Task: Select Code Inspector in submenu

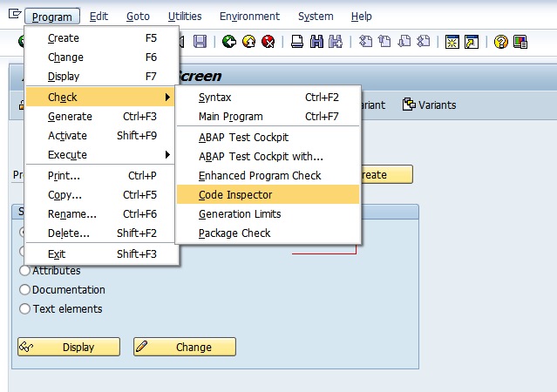Action: [268, 194]
